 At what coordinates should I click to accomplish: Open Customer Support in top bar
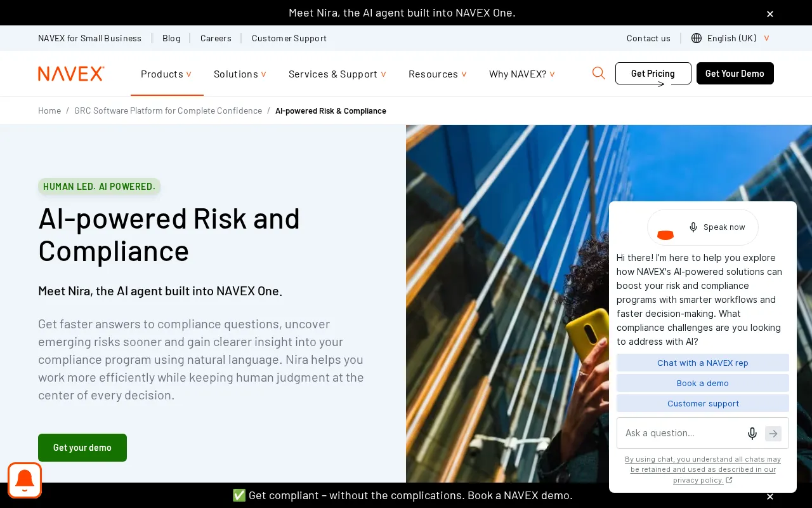point(289,38)
